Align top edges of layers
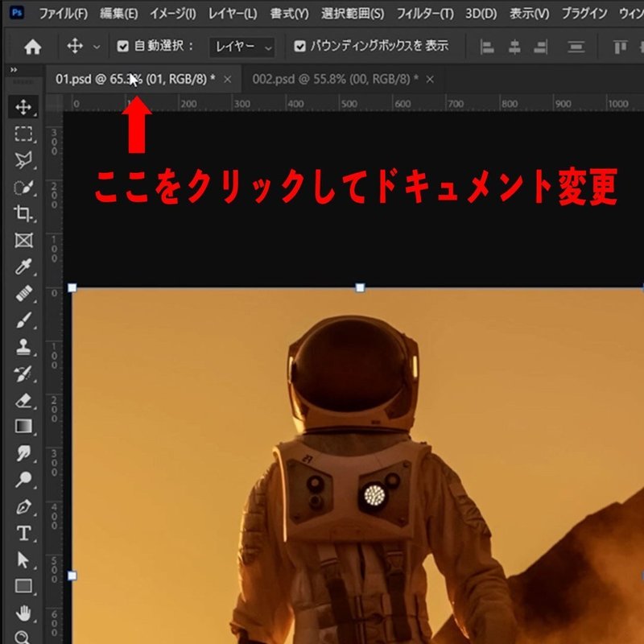The height and width of the screenshot is (644, 644). (620, 47)
